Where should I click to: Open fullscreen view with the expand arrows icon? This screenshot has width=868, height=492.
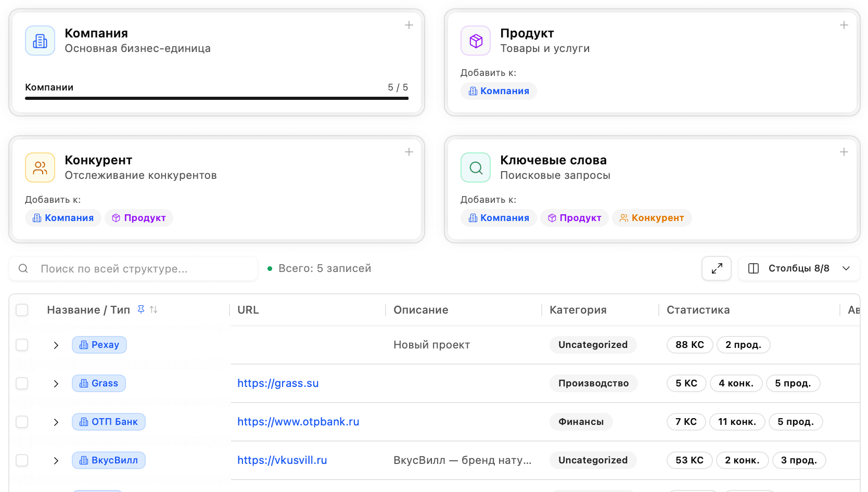(x=717, y=268)
